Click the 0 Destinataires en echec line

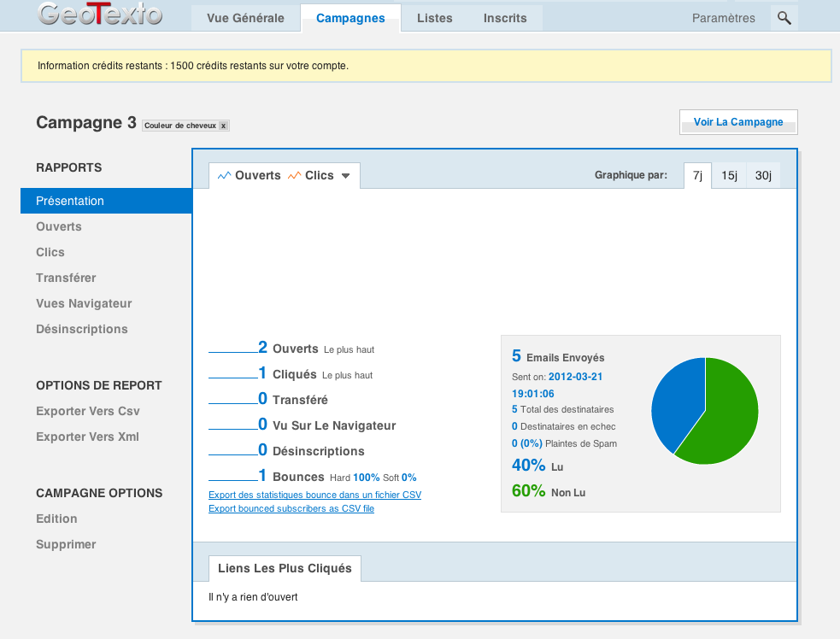click(x=564, y=427)
